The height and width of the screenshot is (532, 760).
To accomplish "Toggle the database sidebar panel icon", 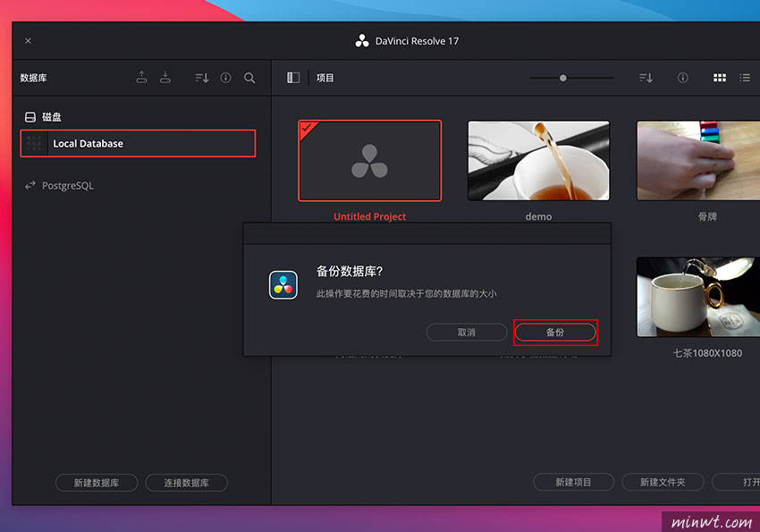I will pyautogui.click(x=293, y=78).
